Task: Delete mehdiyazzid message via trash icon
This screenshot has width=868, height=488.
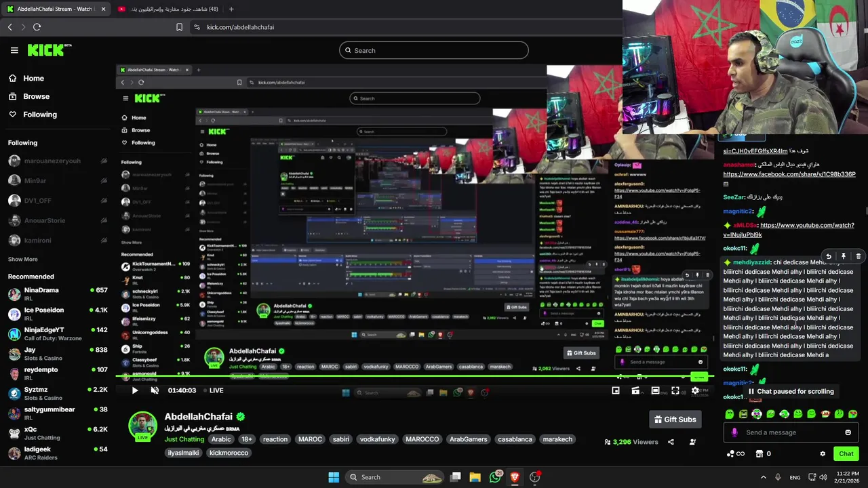Action: pos(858,256)
